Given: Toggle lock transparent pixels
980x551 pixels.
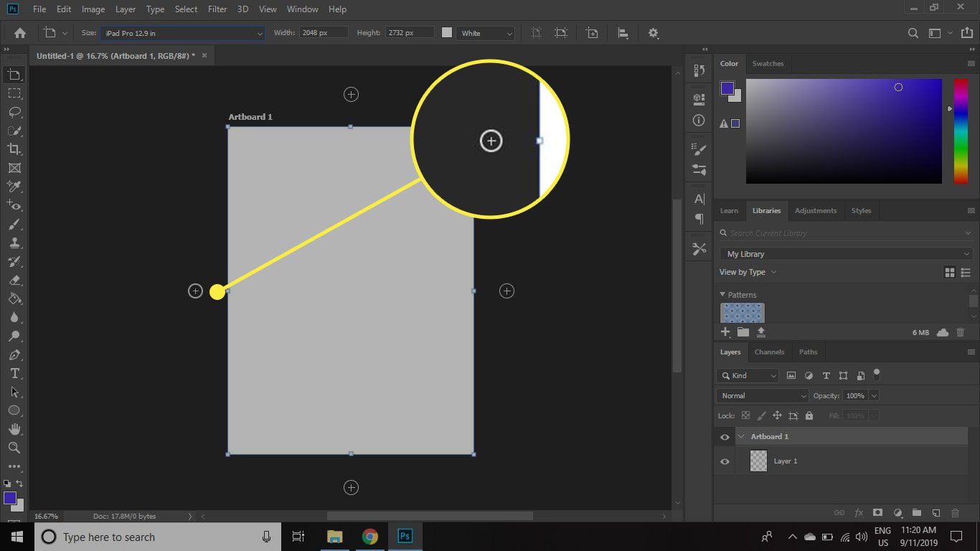Looking at the screenshot, I should tap(745, 415).
